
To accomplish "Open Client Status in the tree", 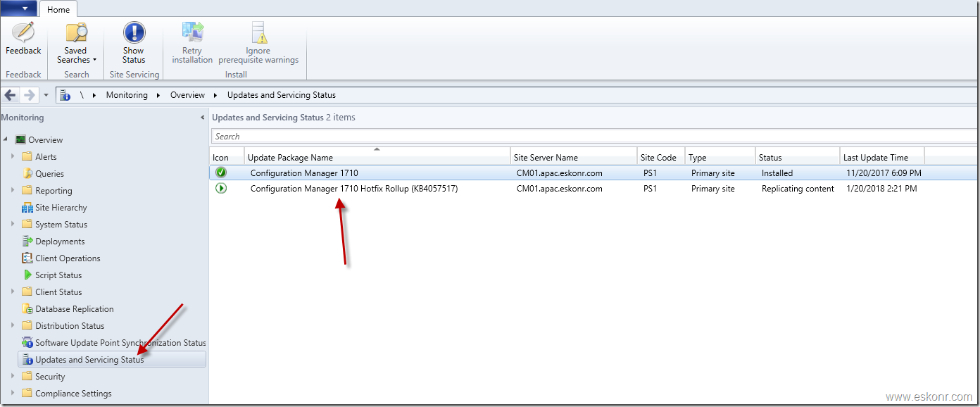I will pyautogui.click(x=58, y=292).
